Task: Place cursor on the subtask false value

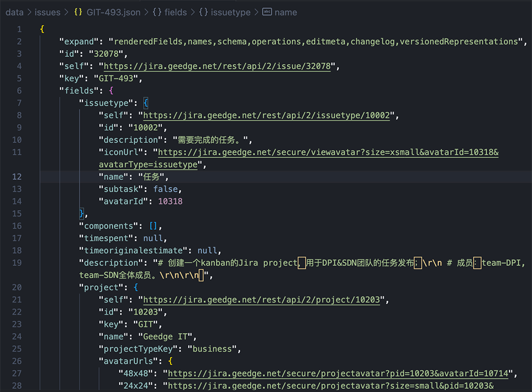Action: point(167,189)
